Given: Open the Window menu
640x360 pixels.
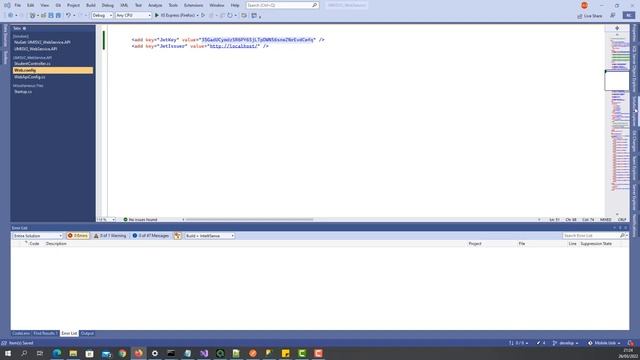Looking at the screenshot, I should pos(217,5).
